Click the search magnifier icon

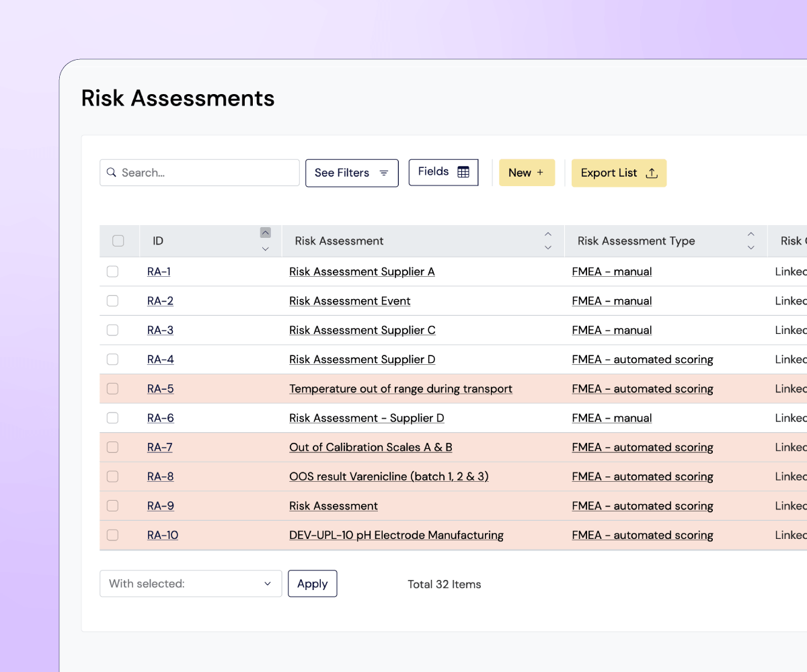[112, 173]
